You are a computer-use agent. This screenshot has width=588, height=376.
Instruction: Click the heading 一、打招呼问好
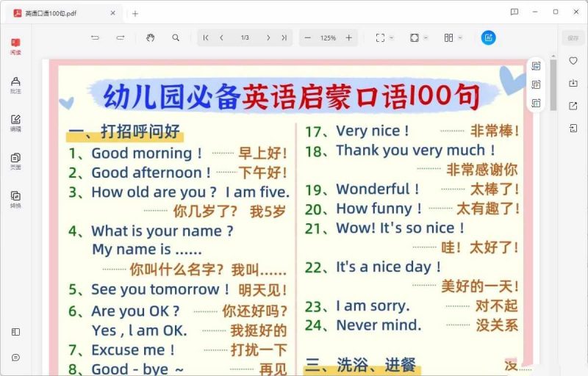124,132
